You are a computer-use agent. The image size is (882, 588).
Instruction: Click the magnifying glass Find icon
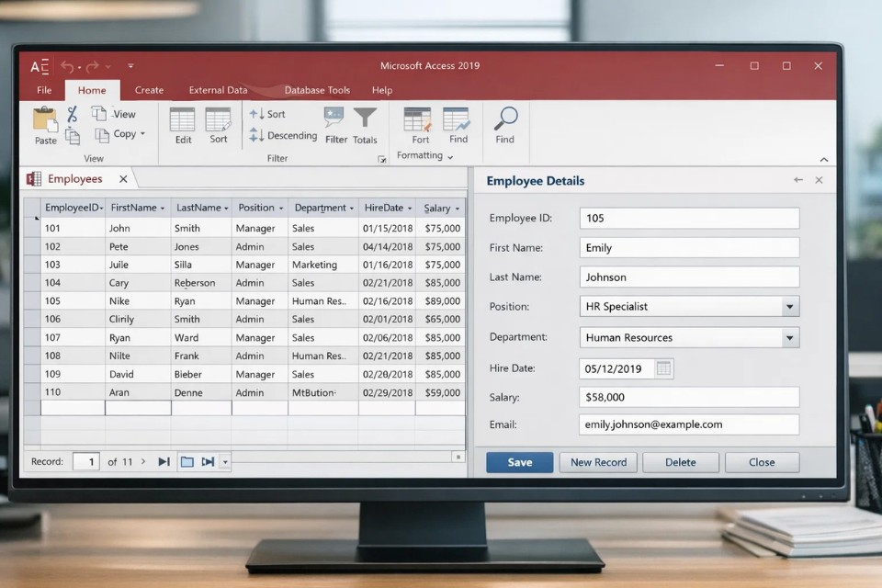[505, 119]
